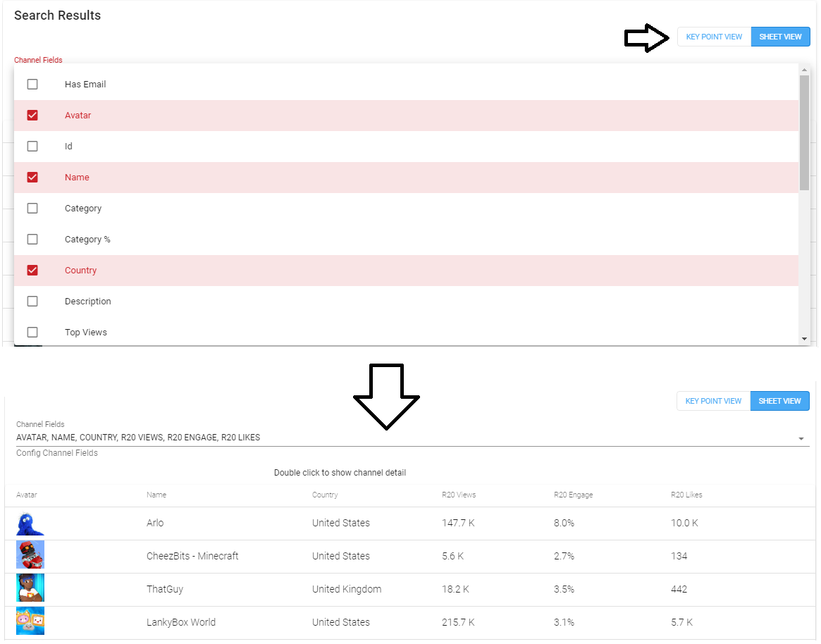Click the 8.0% engage value
Screen dimensions: 821x644
pyautogui.click(x=564, y=523)
